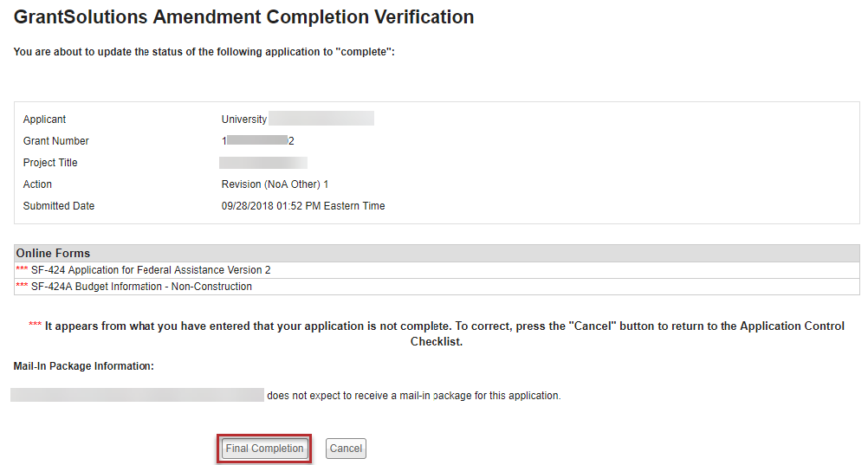Click the redacted grant number value
This screenshot has width=868, height=465.
(x=258, y=141)
